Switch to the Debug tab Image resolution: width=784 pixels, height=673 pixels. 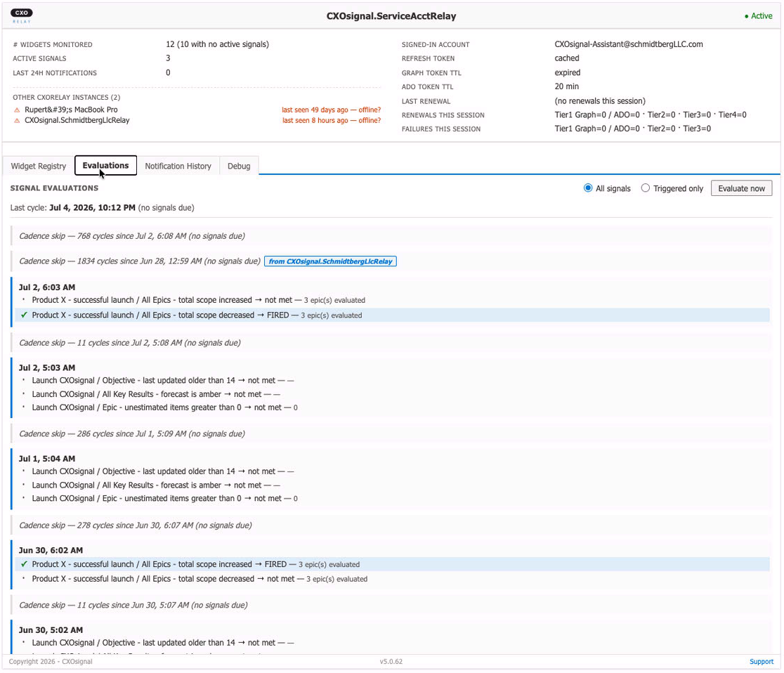[239, 166]
